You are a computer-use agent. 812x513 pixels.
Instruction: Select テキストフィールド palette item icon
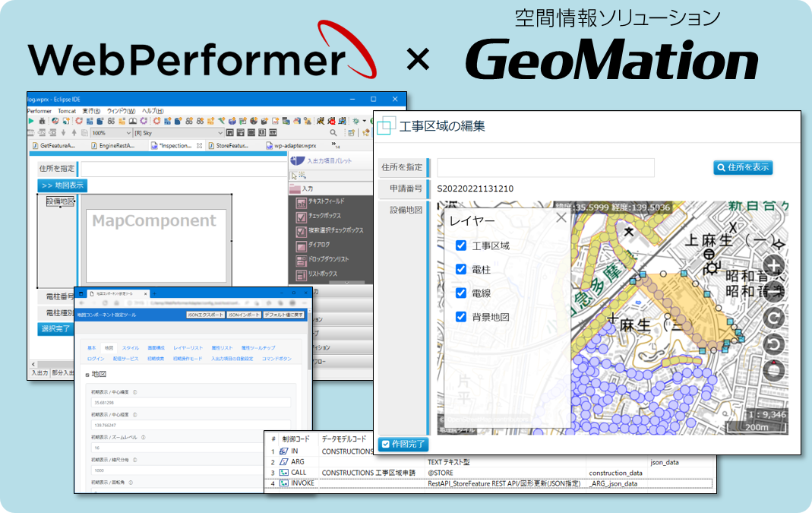[x=302, y=202]
